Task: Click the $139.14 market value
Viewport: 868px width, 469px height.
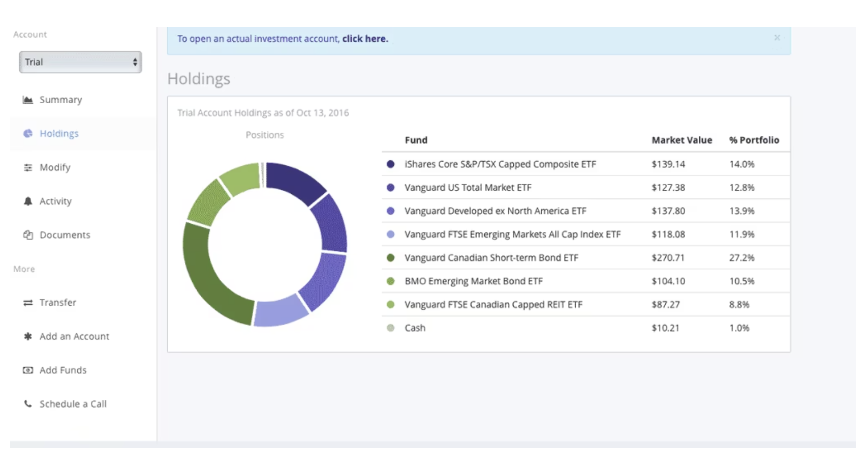Action: [x=668, y=164]
